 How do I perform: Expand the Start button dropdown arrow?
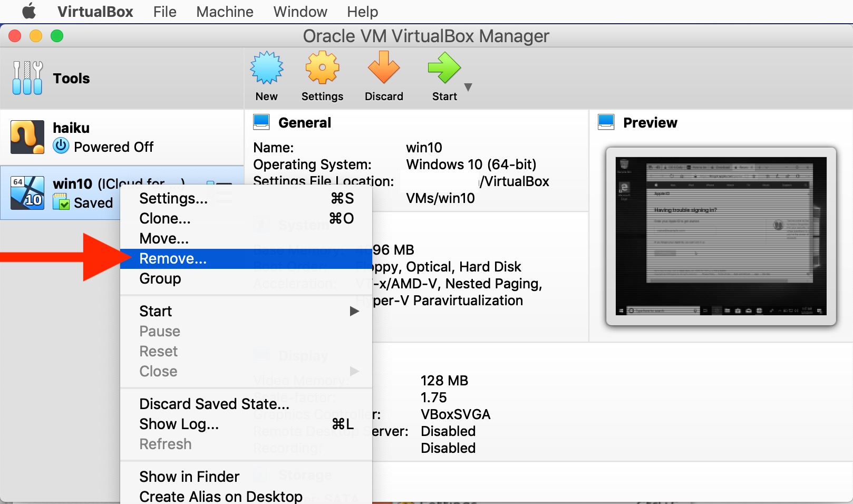pyautogui.click(x=468, y=87)
